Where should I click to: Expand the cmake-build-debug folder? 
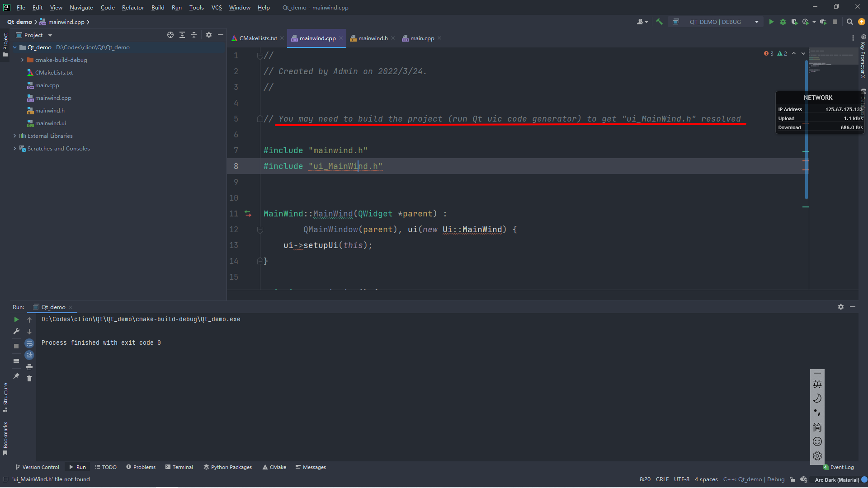tap(22, 60)
